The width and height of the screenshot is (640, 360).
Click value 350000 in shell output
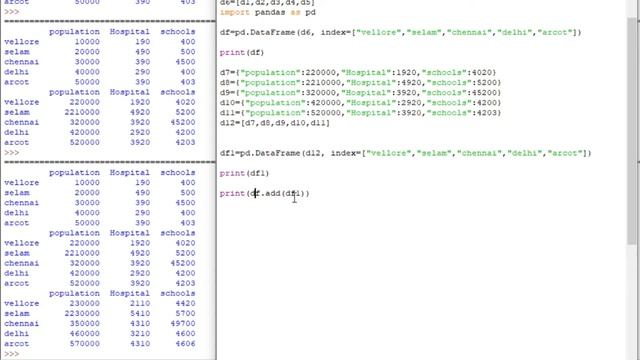[84, 323]
